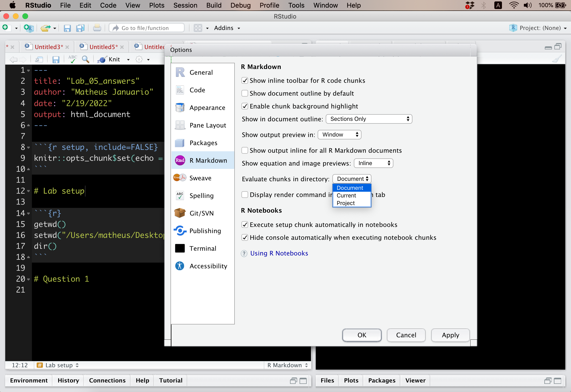Uncheck Enable chunk background highlight

(x=245, y=106)
